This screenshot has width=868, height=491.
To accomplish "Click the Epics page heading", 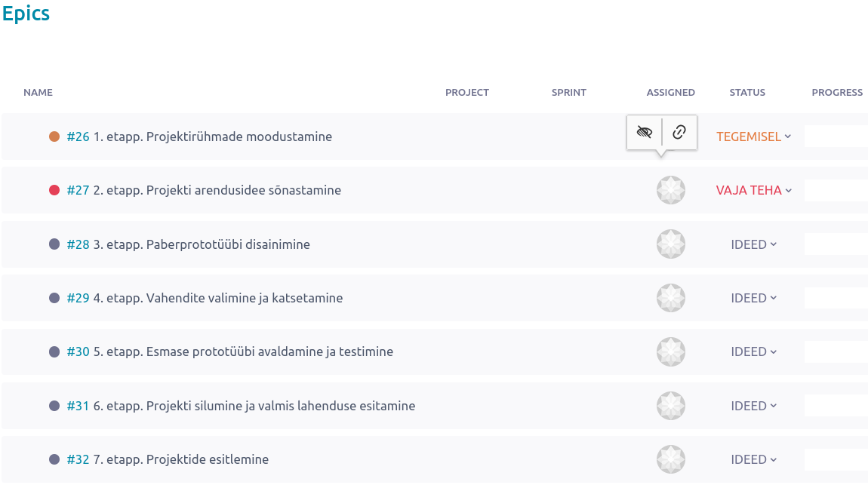I will tap(26, 14).
